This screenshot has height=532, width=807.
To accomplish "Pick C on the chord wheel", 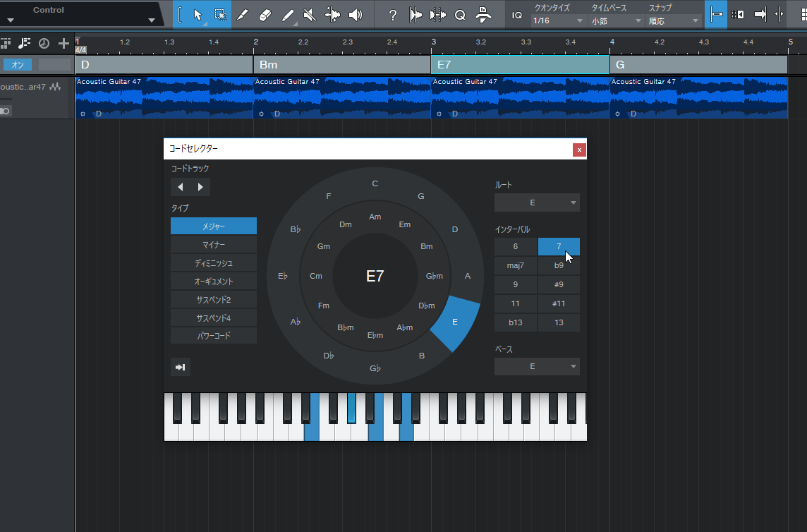I will click(x=375, y=183).
